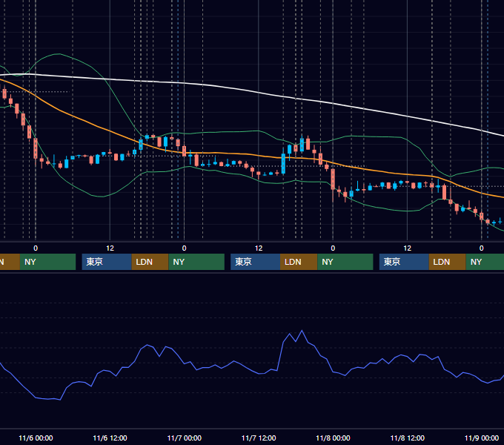Select the NY session bar spanning 11/7 00:00

tap(196, 262)
